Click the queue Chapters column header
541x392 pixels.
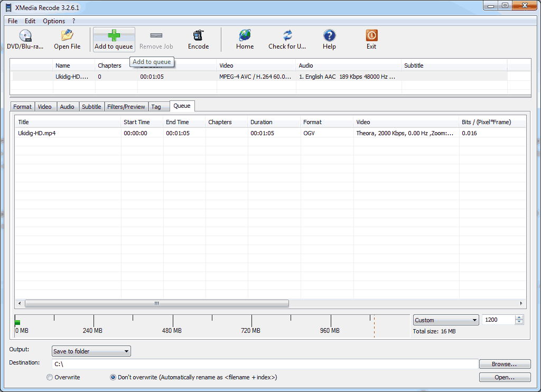pyautogui.click(x=227, y=122)
